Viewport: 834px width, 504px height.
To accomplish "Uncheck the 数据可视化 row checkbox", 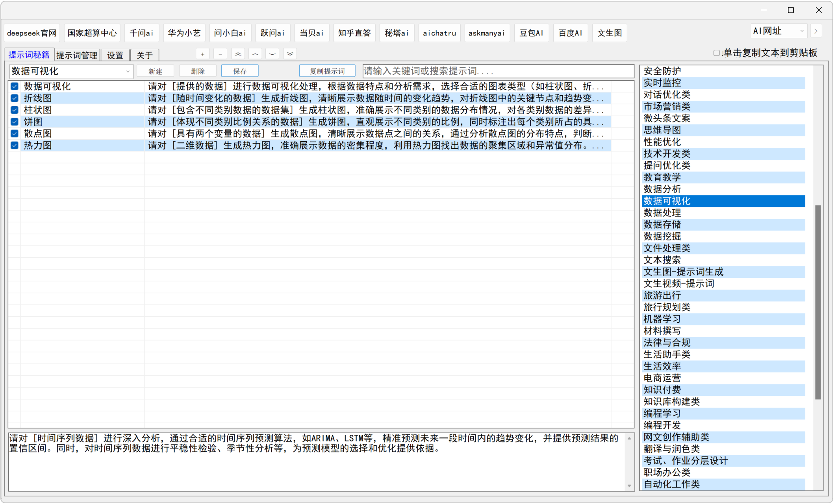I will pos(15,87).
